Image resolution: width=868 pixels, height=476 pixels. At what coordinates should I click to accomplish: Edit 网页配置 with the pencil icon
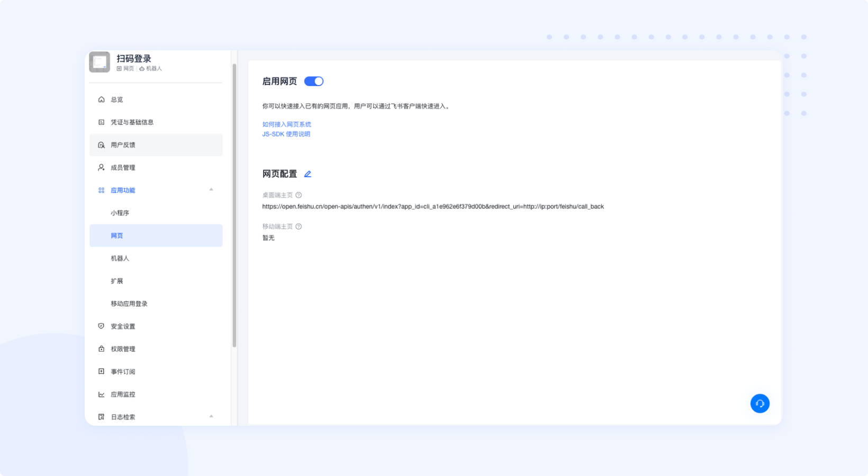(x=308, y=174)
